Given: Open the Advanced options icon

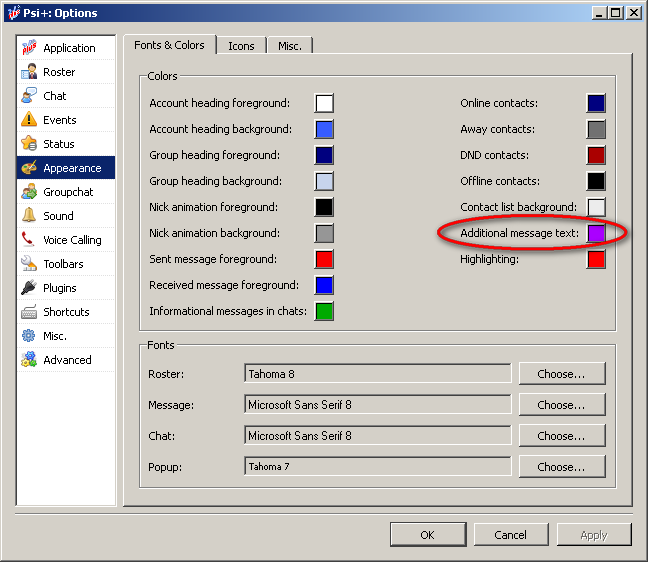Looking at the screenshot, I should point(29,360).
